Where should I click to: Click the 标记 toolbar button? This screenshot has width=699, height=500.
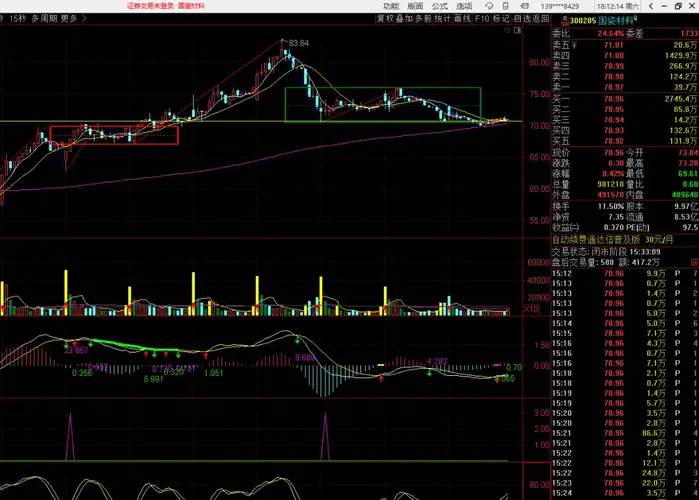pos(501,19)
